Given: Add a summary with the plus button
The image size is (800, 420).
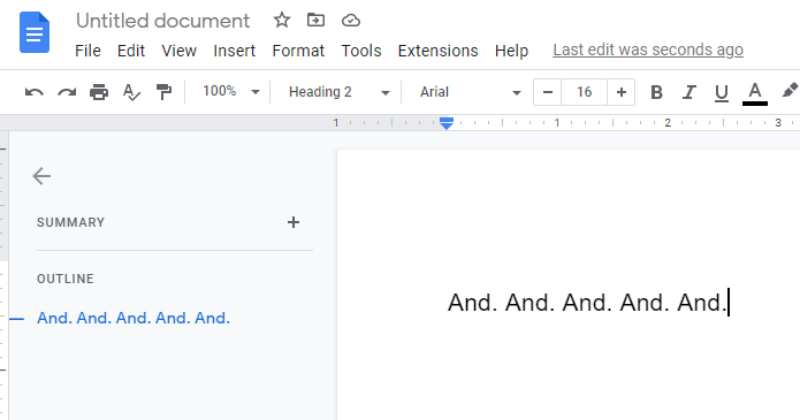Looking at the screenshot, I should click(x=293, y=222).
